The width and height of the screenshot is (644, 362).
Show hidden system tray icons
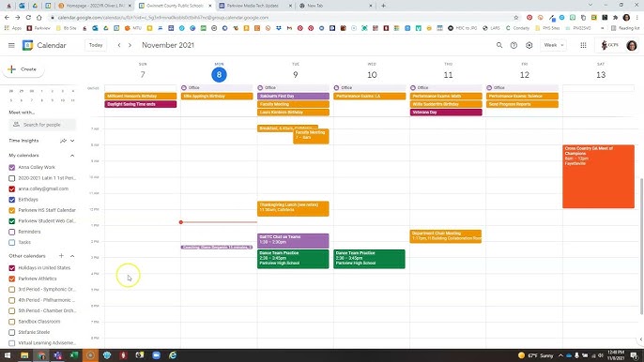[x=560, y=355]
